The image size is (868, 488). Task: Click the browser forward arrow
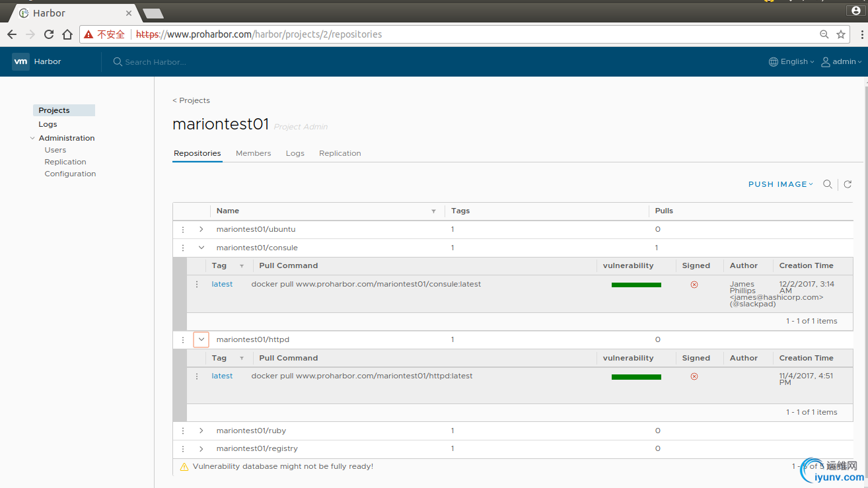pyautogui.click(x=30, y=34)
